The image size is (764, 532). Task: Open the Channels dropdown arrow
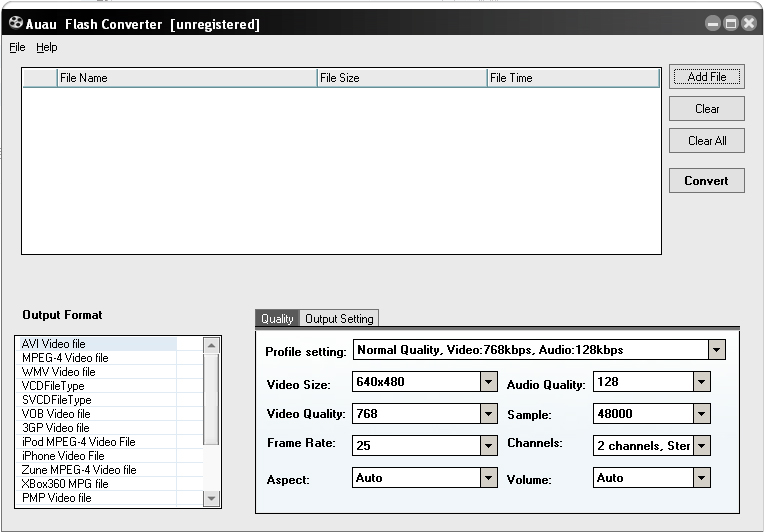click(702, 445)
